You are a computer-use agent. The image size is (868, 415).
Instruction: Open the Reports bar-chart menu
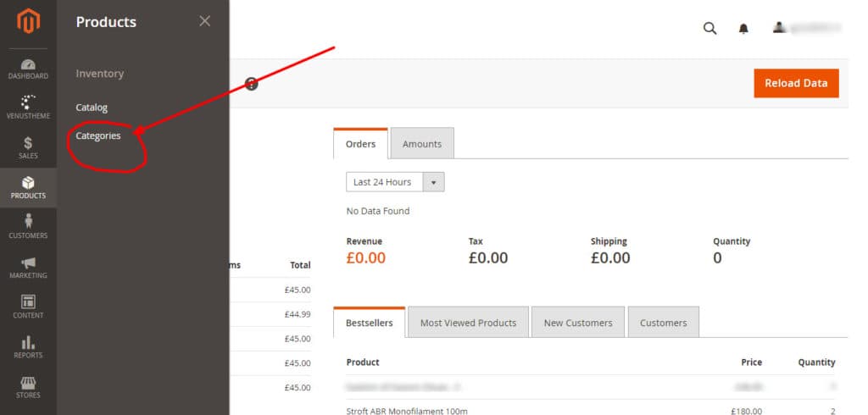28,346
